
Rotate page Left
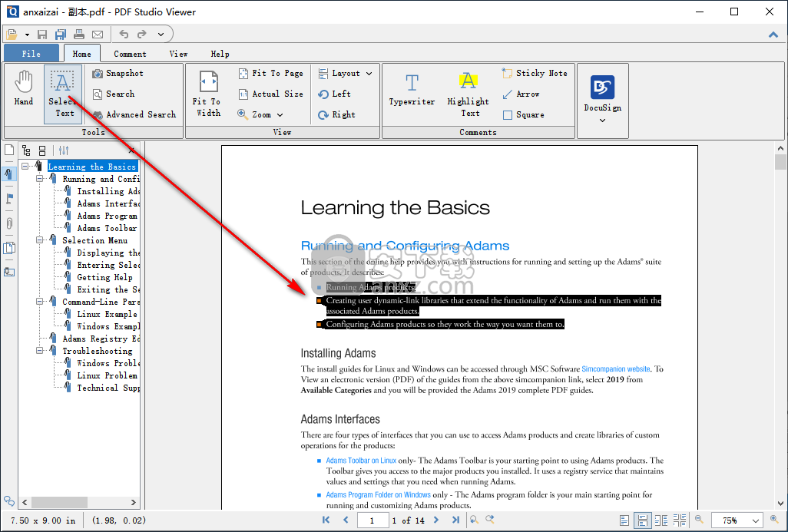pyautogui.click(x=334, y=94)
